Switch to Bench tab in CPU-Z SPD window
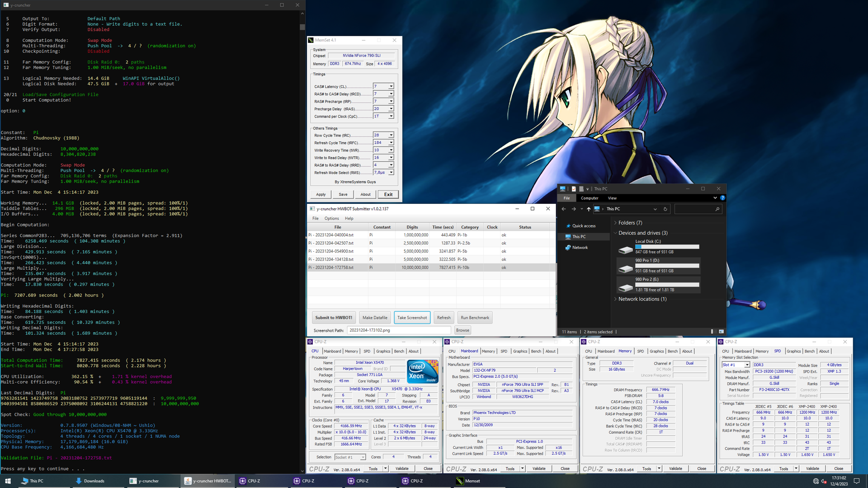Image resolution: width=868 pixels, height=488 pixels. [x=810, y=351]
